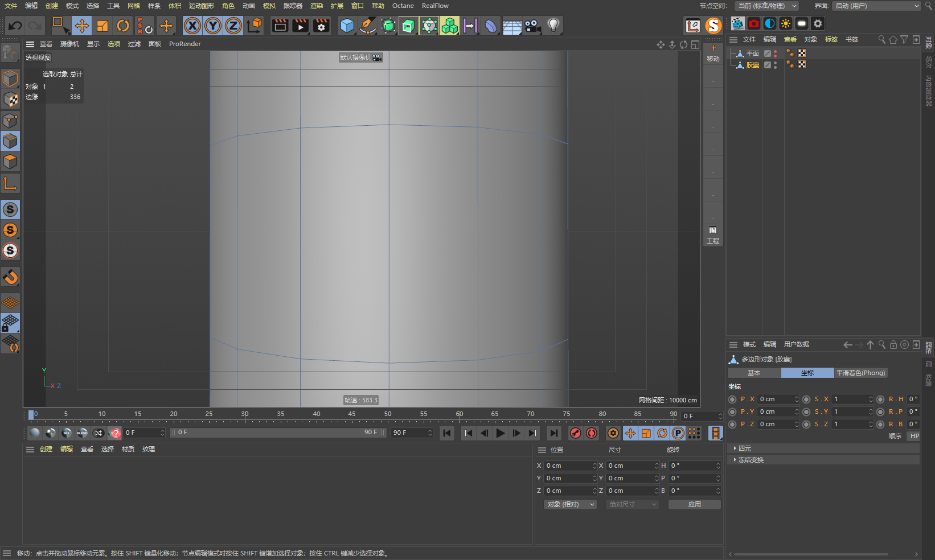The image size is (935, 560).
Task: Toggle 平面 visibility dots
Action: (x=775, y=53)
